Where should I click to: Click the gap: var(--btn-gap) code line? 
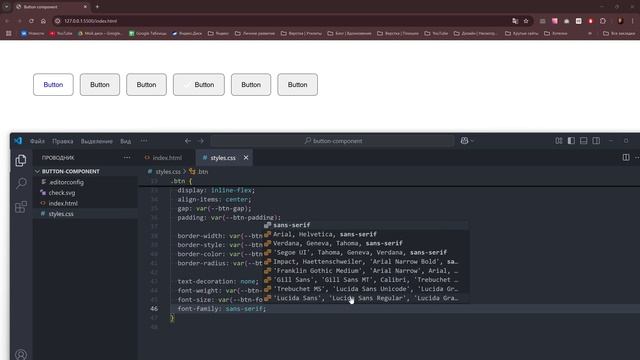click(x=215, y=209)
